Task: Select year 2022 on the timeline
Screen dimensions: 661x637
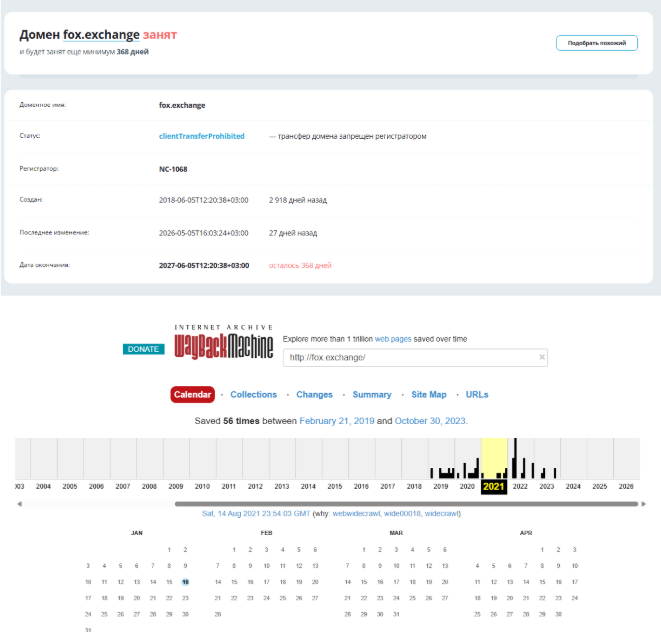Action: [520, 486]
